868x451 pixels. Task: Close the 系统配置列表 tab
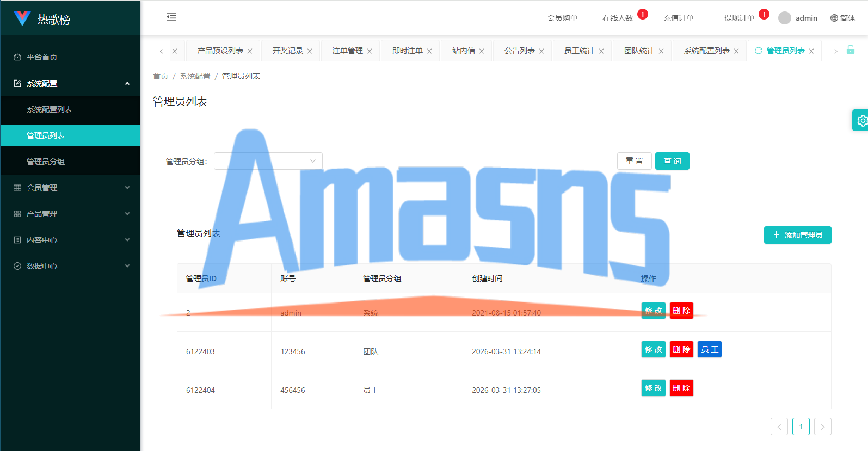click(736, 51)
